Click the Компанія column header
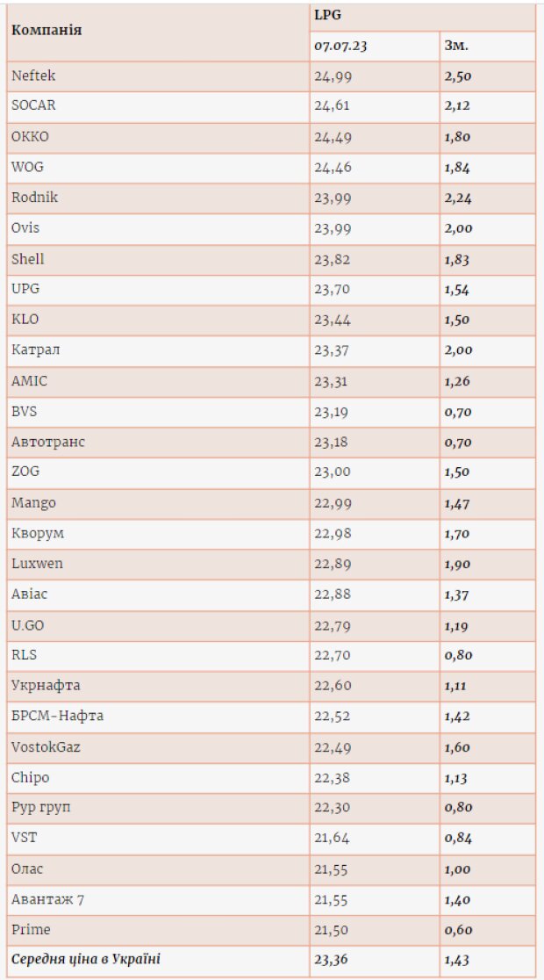The height and width of the screenshot is (980, 544). (x=159, y=32)
